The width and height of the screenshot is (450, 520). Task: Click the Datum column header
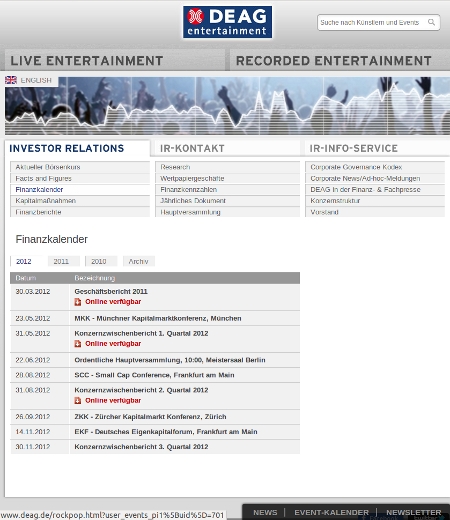[x=26, y=278]
